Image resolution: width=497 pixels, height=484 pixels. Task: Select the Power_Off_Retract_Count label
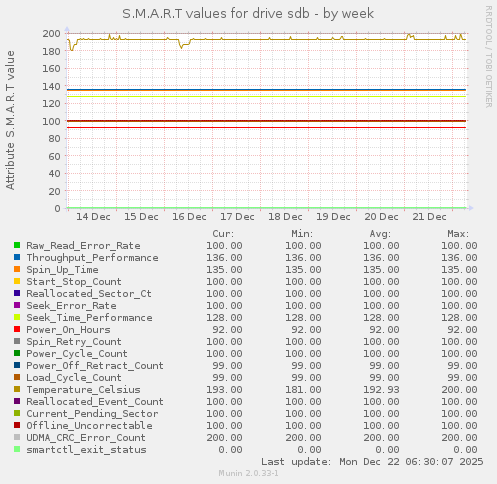coord(95,366)
